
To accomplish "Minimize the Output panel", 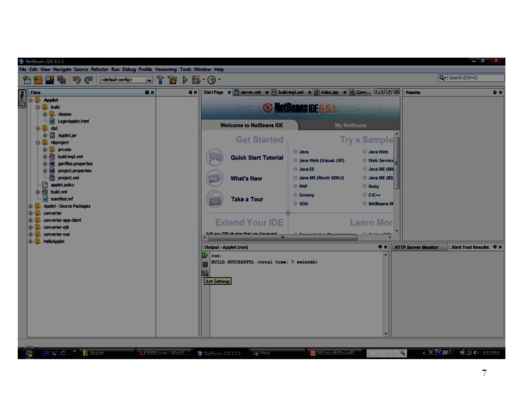I will tap(380, 247).
